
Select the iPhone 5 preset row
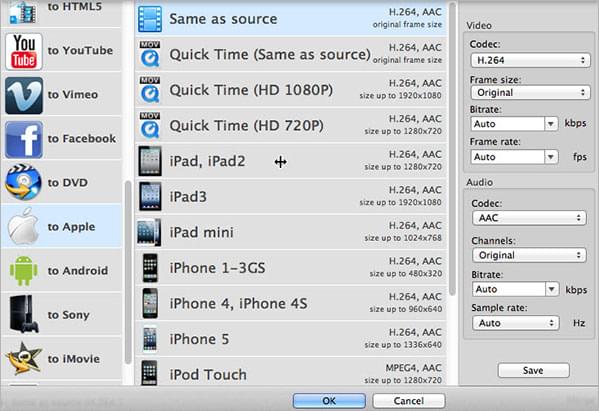coord(291,339)
